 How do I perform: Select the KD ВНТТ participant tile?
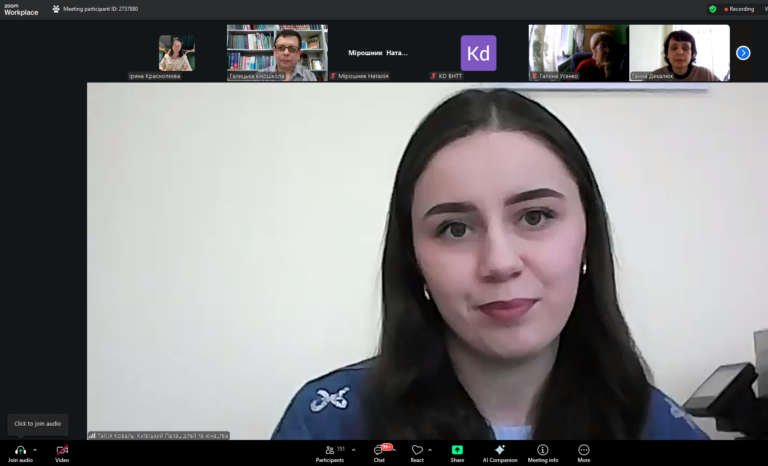coord(478,53)
